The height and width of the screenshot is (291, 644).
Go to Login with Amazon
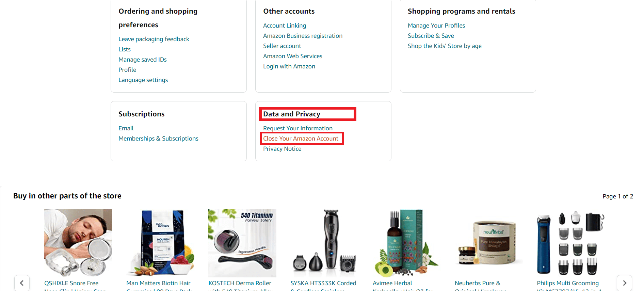click(x=289, y=66)
